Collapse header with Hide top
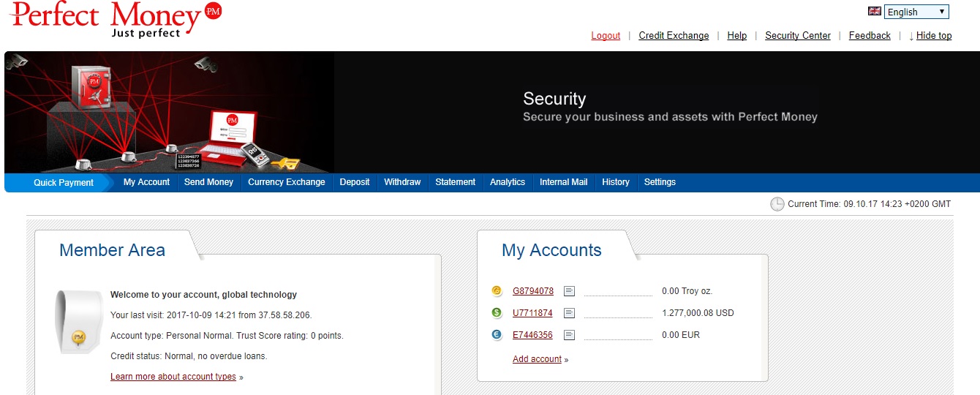Screen dimensions: 980x395 [x=933, y=35]
